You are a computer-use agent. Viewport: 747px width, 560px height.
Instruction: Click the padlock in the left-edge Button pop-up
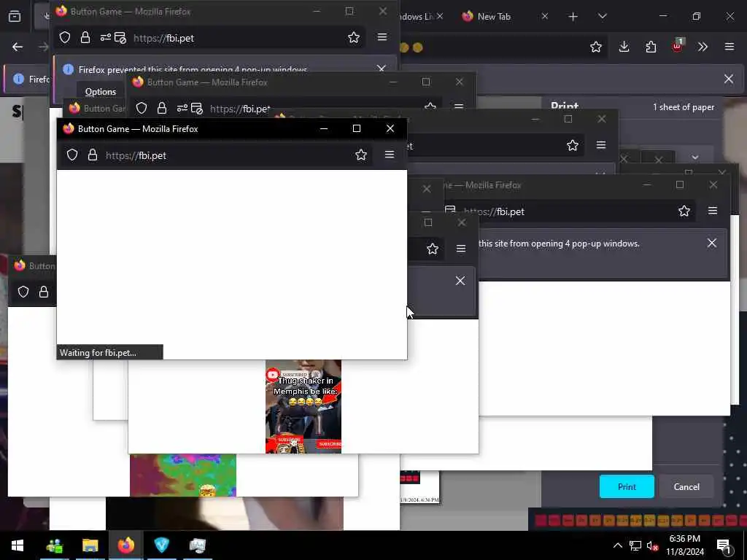(x=44, y=292)
